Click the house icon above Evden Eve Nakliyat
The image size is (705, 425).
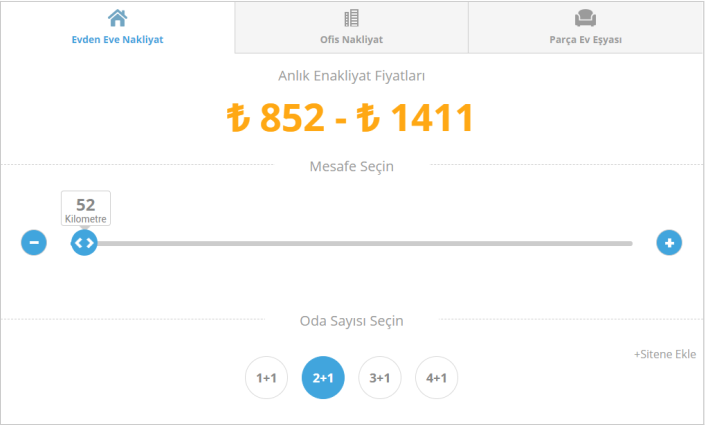coord(117,18)
